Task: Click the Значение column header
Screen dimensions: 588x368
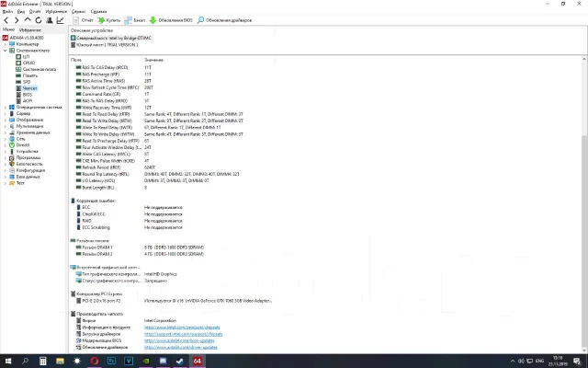Action: click(153, 60)
